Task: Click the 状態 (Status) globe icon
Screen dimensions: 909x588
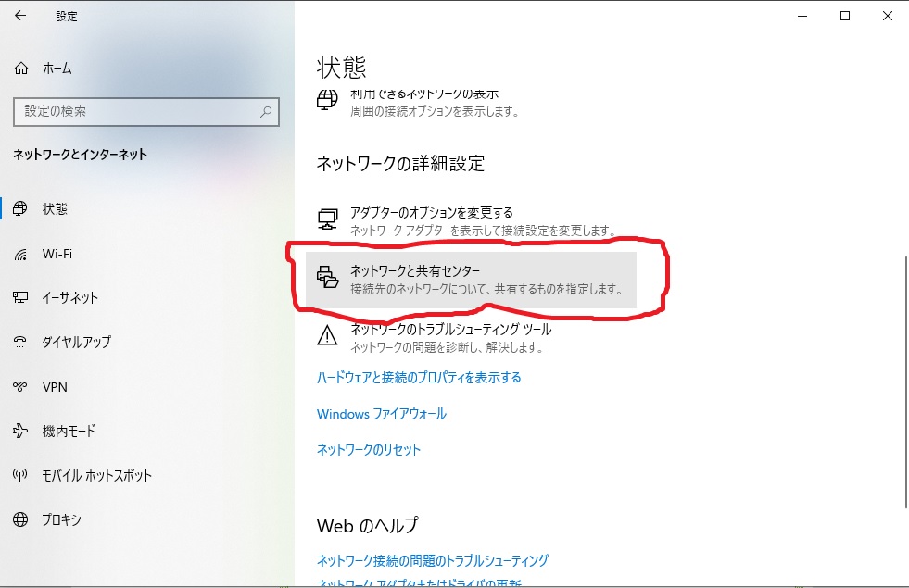Action: (19, 208)
